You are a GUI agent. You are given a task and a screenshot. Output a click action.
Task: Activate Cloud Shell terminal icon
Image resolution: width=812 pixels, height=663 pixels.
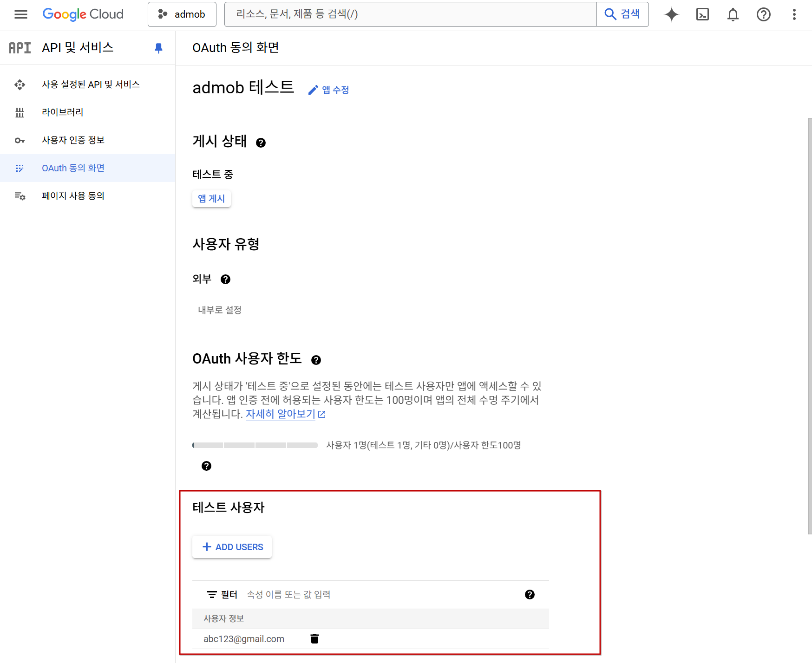(x=702, y=14)
